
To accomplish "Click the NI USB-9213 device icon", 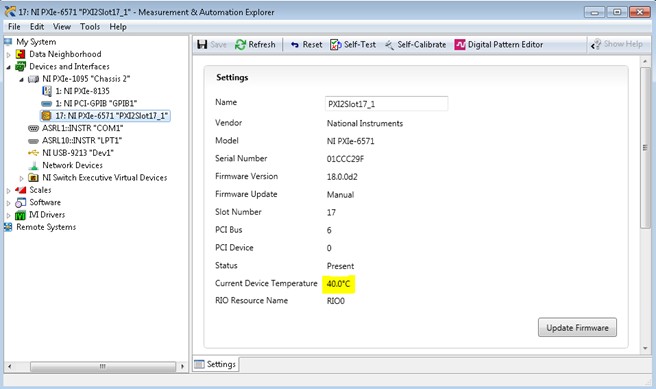I will click(33, 153).
